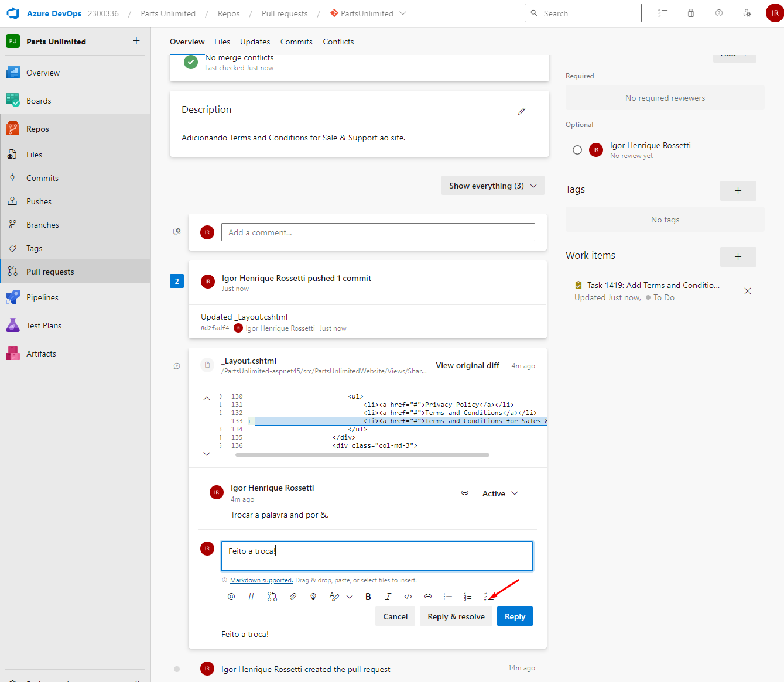Click Reply & resolve button
The image size is (784, 682).
click(x=456, y=616)
